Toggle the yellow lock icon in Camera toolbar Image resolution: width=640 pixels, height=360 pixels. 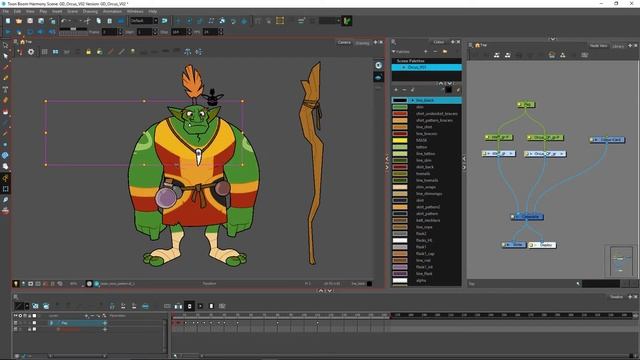pyautogui.click(x=88, y=52)
